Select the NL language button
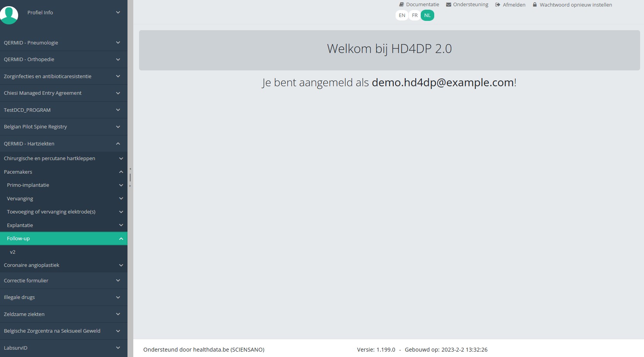Image resolution: width=644 pixels, height=357 pixels. [427, 15]
